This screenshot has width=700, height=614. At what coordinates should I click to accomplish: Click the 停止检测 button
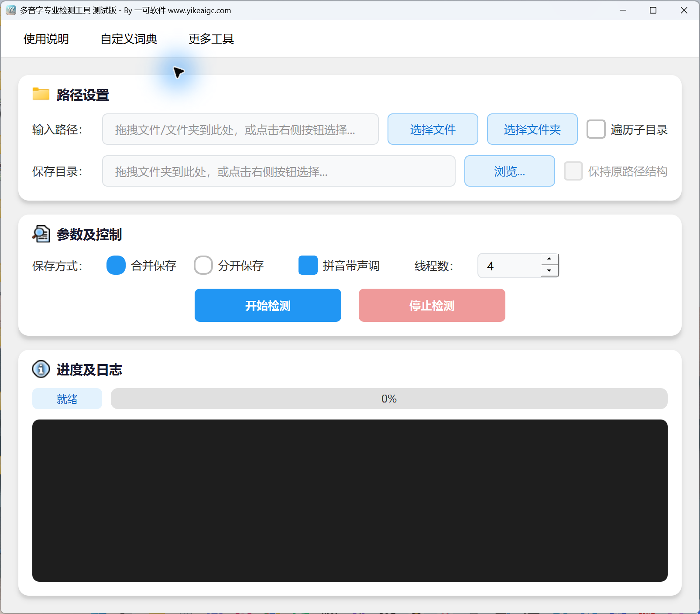click(x=432, y=305)
